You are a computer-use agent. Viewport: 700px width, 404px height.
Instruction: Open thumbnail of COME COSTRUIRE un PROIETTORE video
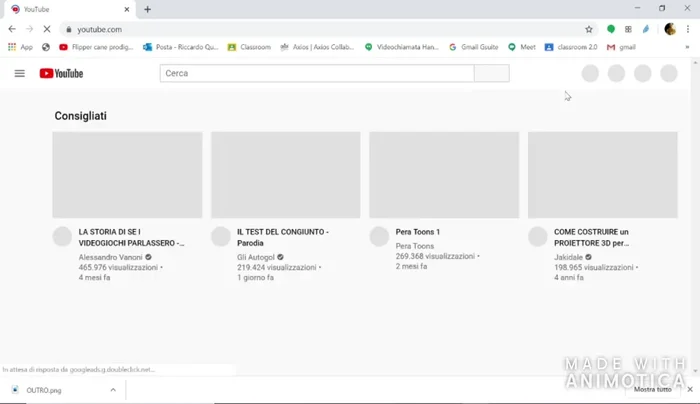(x=603, y=175)
